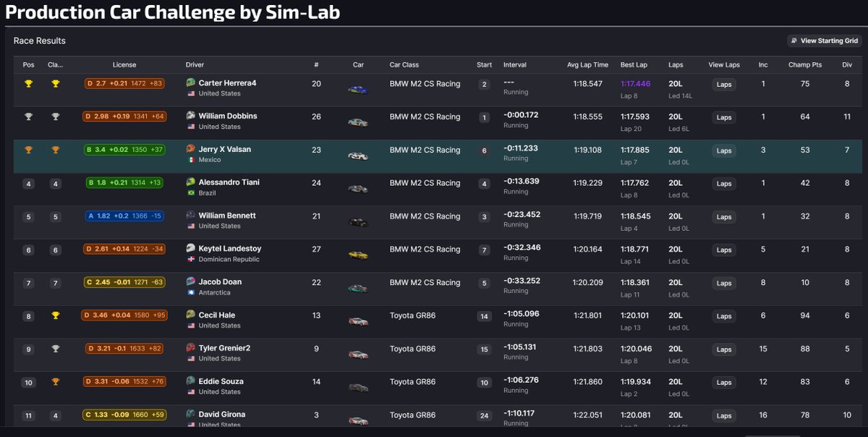Open the View Starting Grid button
Viewport: 868px width, 437px height.
tap(825, 41)
